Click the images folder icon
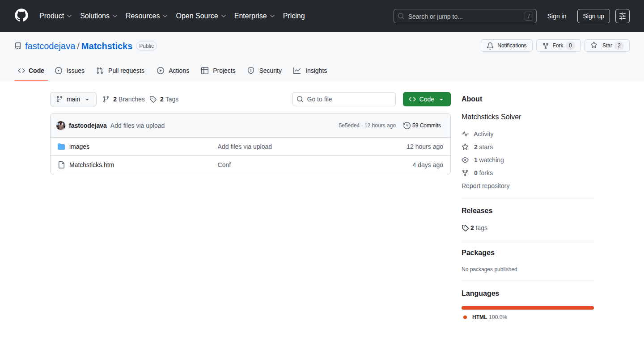Viewport: 644px width, 340px height. coord(61,147)
